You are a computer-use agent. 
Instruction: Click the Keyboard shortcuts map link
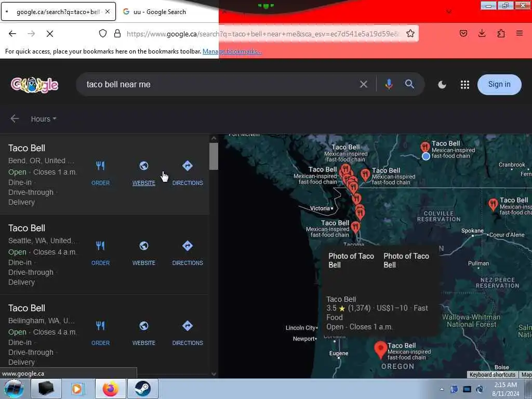493,375
